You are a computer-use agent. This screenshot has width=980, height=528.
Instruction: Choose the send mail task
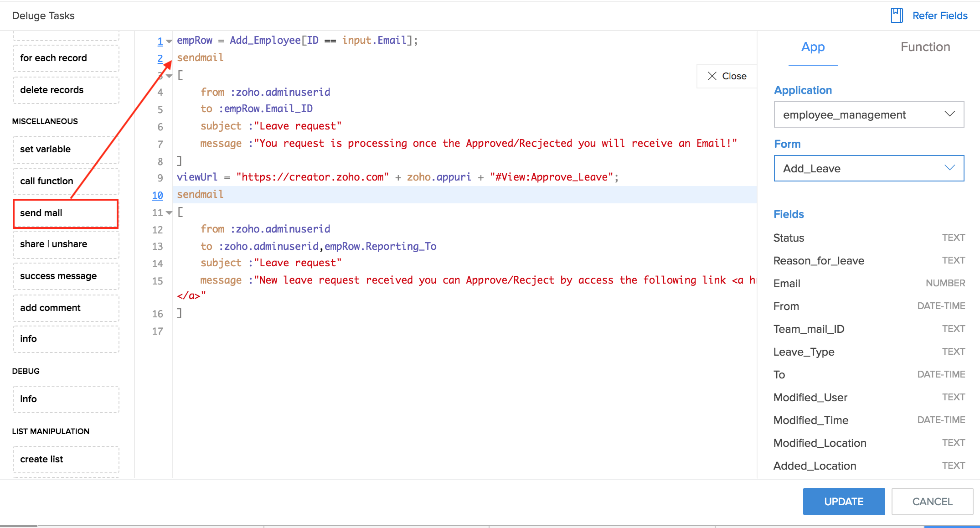66,213
